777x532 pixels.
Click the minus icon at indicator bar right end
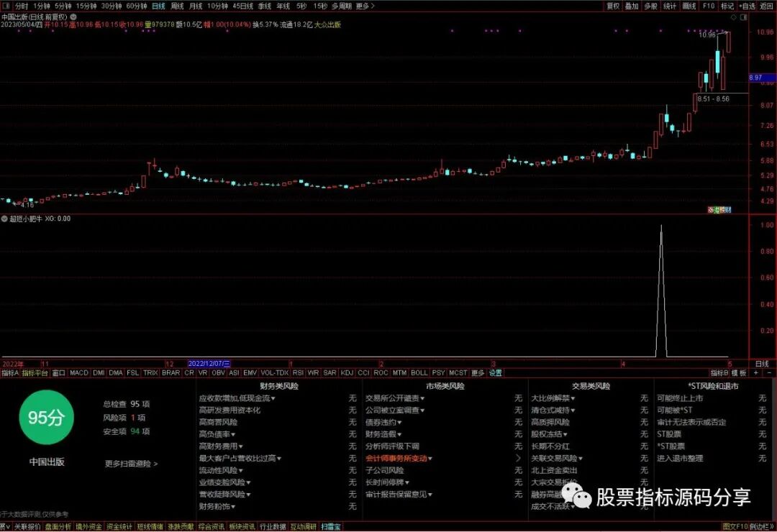pos(769,372)
